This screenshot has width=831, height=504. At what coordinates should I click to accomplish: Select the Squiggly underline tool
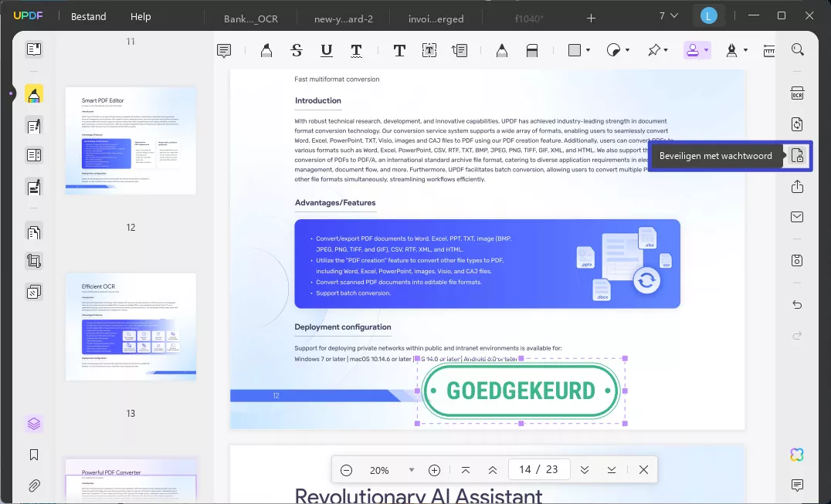pyautogui.click(x=356, y=50)
